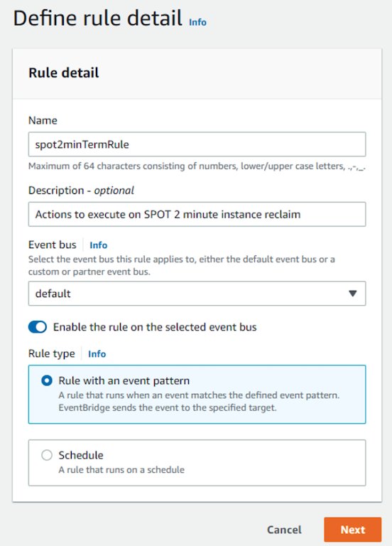Click the Name field label
Image resolution: width=392 pixels, height=546 pixels.
43,120
